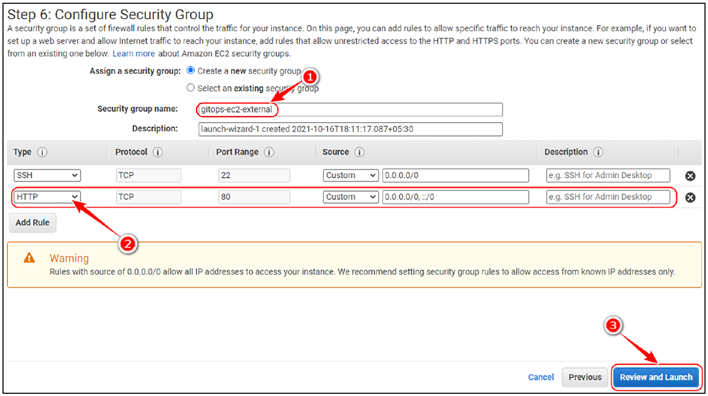Viewport: 708px width, 396px height.
Task: Click the SSH rule description field
Action: [608, 175]
